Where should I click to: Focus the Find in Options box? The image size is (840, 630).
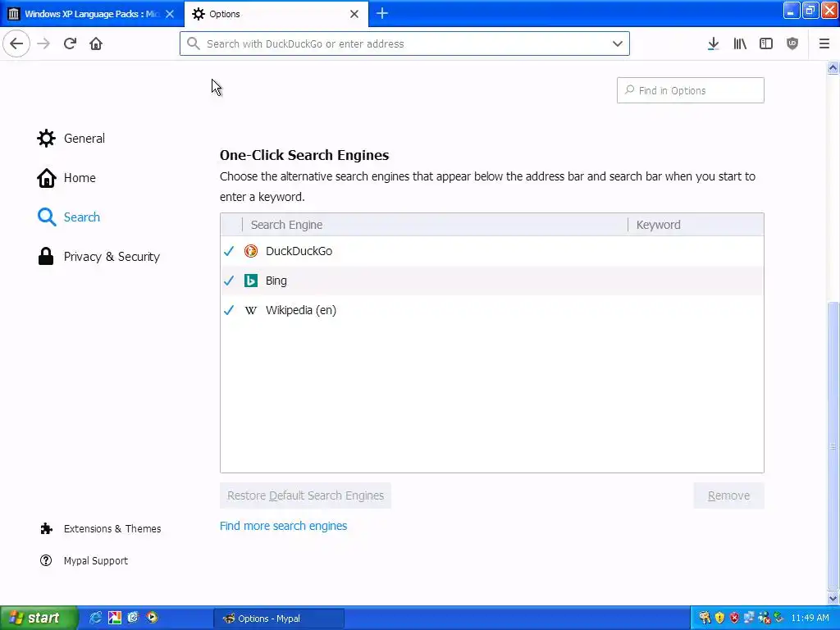pyautogui.click(x=690, y=90)
